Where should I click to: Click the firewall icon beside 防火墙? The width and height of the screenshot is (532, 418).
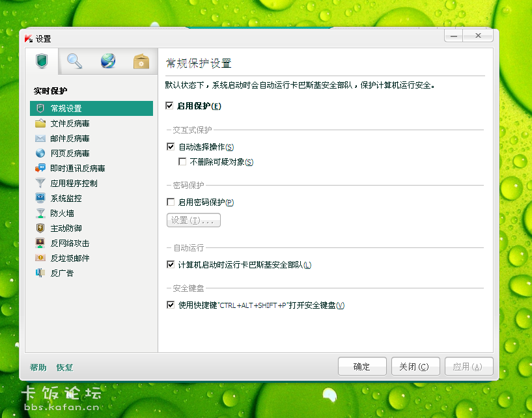tap(40, 213)
